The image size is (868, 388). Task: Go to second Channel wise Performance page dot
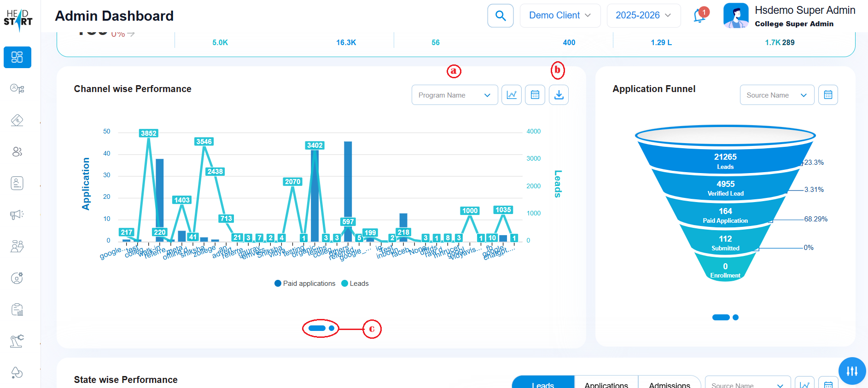[332, 328]
